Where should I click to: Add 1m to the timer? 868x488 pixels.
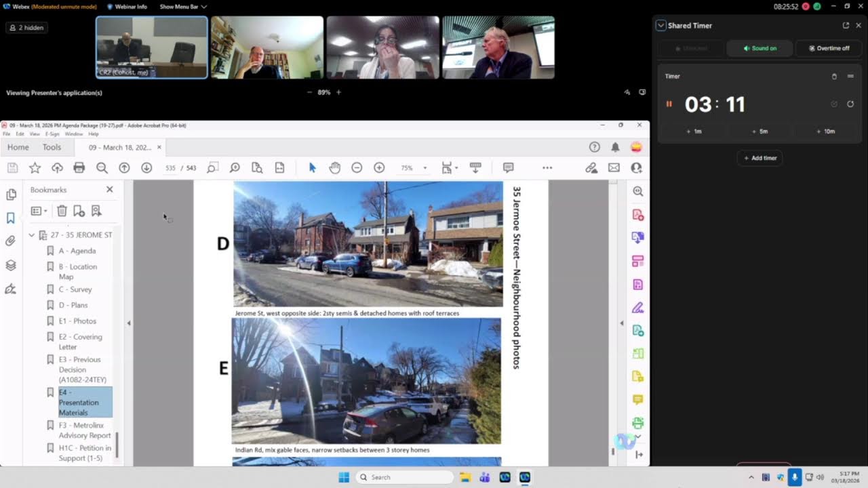point(694,131)
